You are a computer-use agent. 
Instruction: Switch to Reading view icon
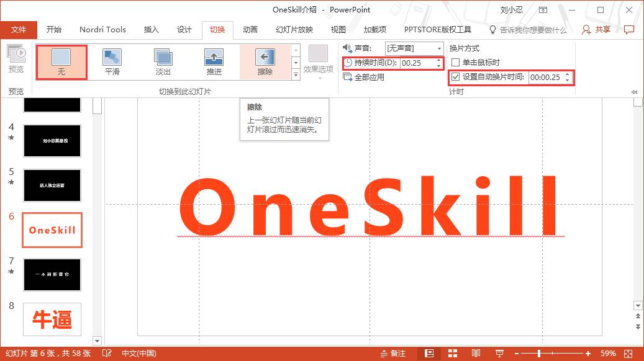[x=476, y=353]
